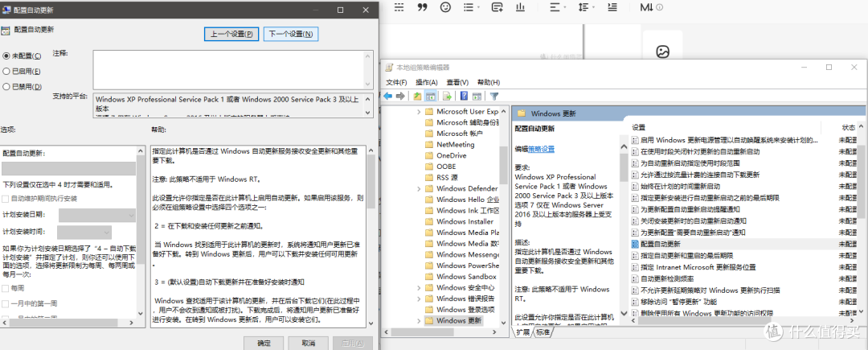868x350 pixels.
Task: Expand the Windows 更新 tree node
Action: point(419,321)
